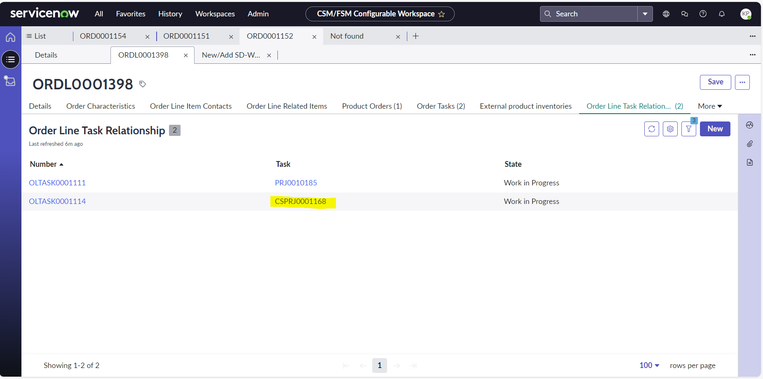Refresh the Order Line Task Relationship list
This screenshot has height=379, width=763.
coord(652,129)
